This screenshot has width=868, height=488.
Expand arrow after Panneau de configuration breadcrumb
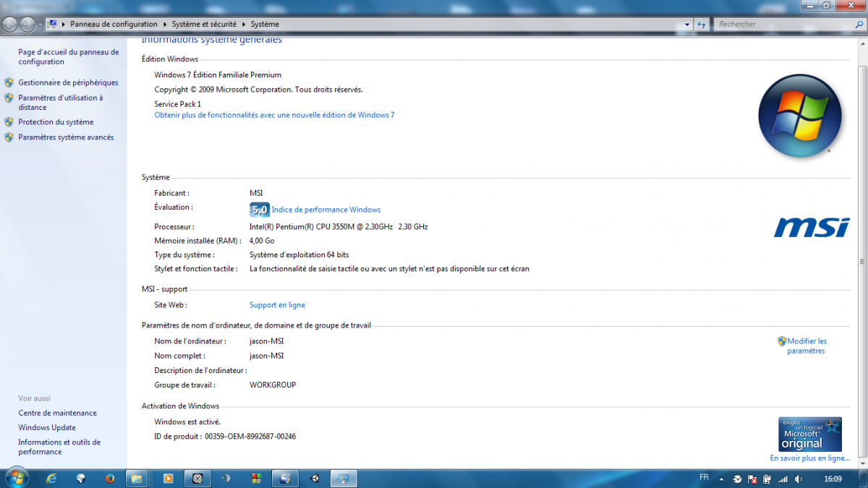coord(165,24)
